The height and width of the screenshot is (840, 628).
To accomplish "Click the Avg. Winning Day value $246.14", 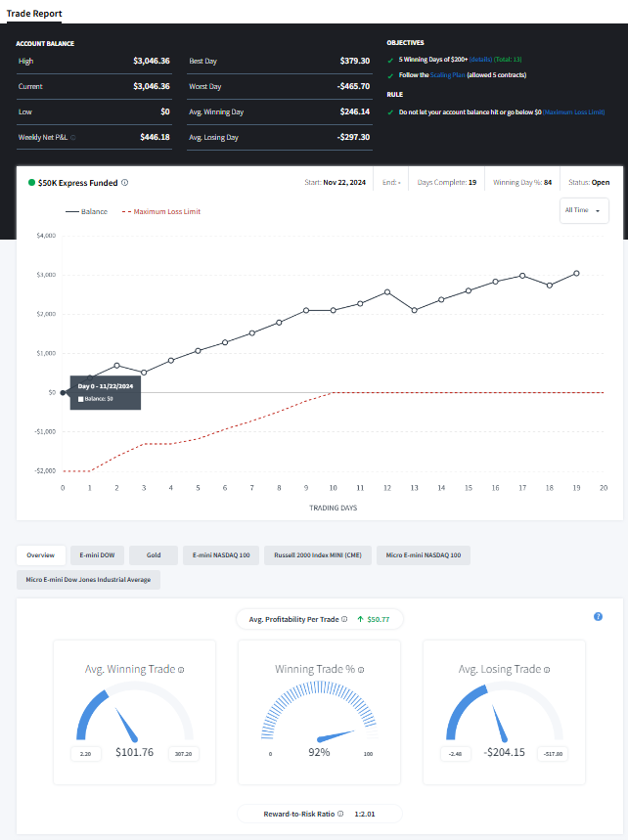I will [x=355, y=111].
